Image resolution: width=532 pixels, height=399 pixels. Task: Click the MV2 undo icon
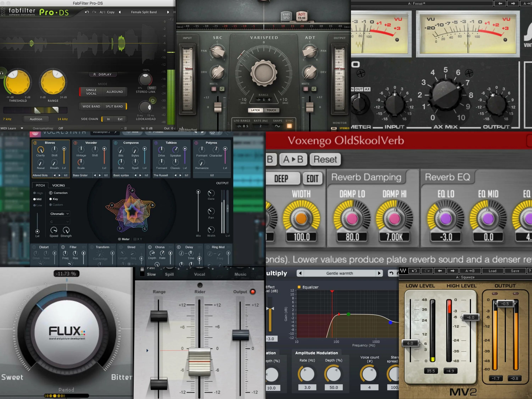pyautogui.click(x=414, y=271)
